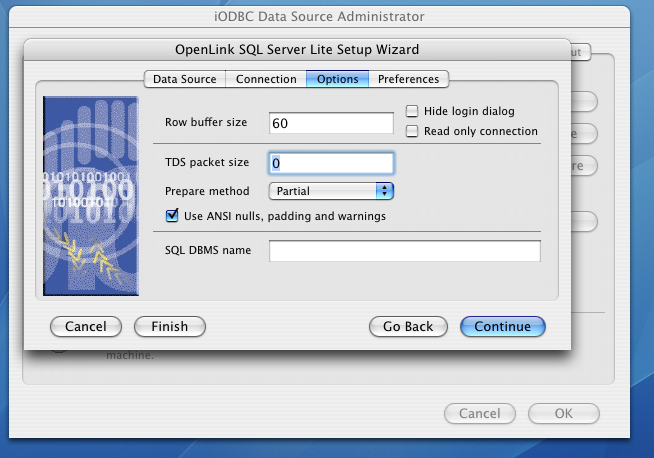Uncheck Use ANSI nulls, padding and warnings
This screenshot has height=458, width=654.
coord(172,216)
